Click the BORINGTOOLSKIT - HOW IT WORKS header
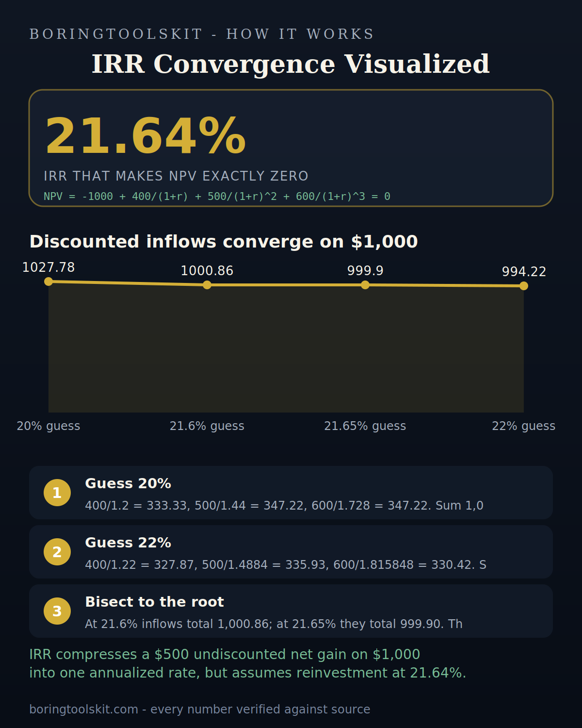The width and height of the screenshot is (582, 728). tap(202, 34)
